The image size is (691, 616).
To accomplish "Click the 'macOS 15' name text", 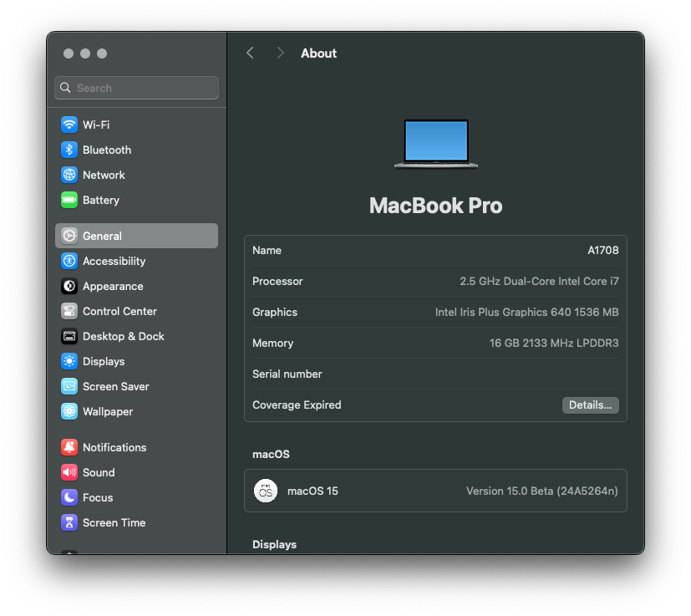I will click(x=312, y=491).
